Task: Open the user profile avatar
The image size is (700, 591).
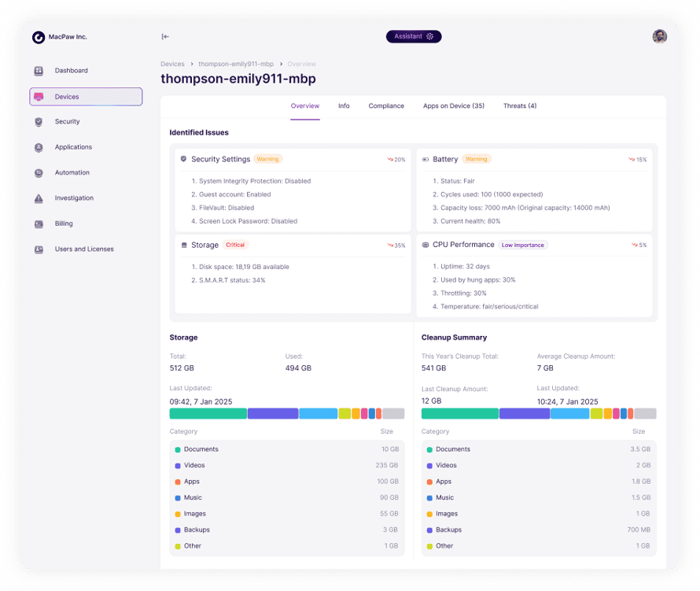Action: (x=659, y=36)
